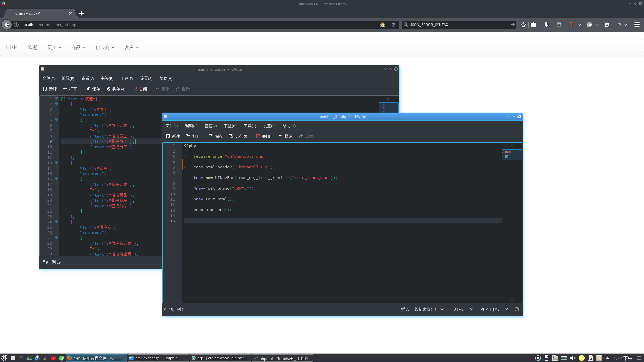Open the 客户 dropdown in ERP navbar
This screenshot has width=644, height=362.
click(x=131, y=47)
